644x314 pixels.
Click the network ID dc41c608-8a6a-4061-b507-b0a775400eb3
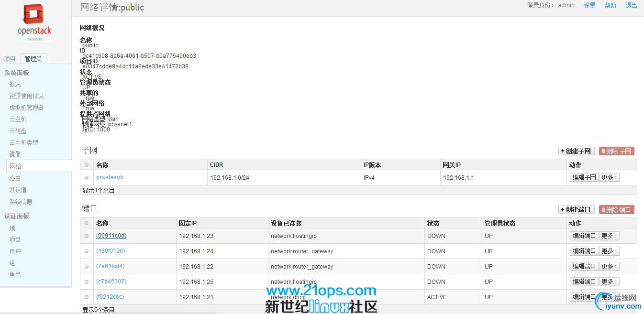[x=139, y=56]
